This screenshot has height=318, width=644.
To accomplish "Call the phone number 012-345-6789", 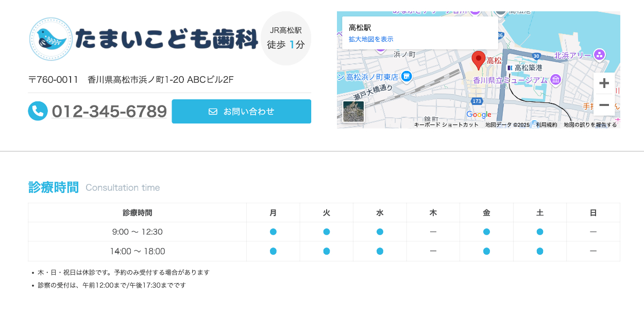I will point(109,111).
